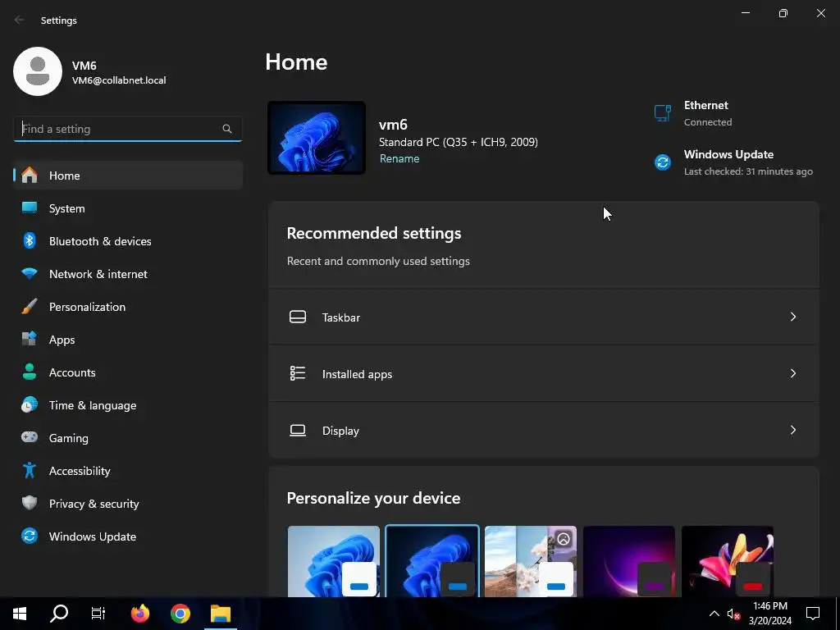Click the Display laptop icon

click(298, 430)
